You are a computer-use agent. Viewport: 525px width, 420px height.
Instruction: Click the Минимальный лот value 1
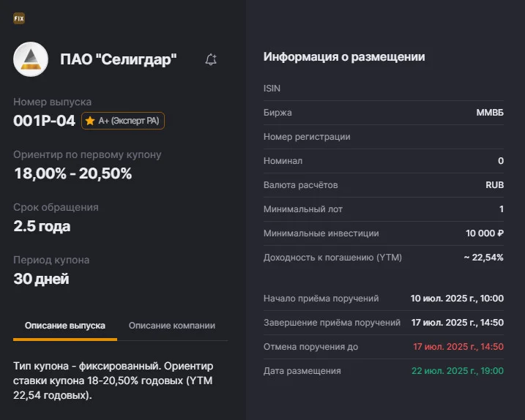point(502,209)
